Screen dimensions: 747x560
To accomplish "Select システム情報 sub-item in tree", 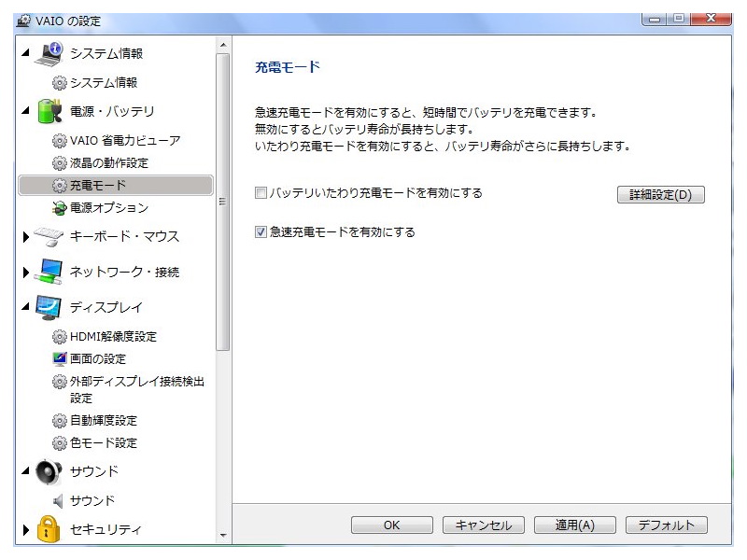I will [x=104, y=83].
